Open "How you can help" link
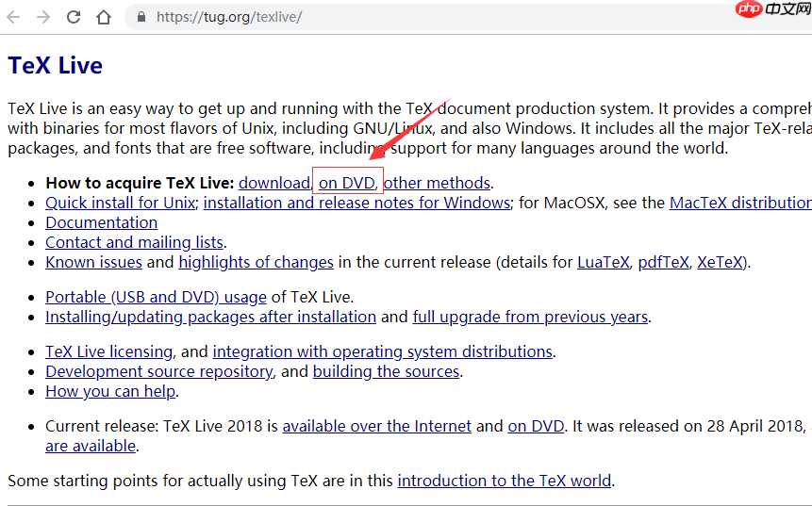812x506 pixels. [x=110, y=392]
